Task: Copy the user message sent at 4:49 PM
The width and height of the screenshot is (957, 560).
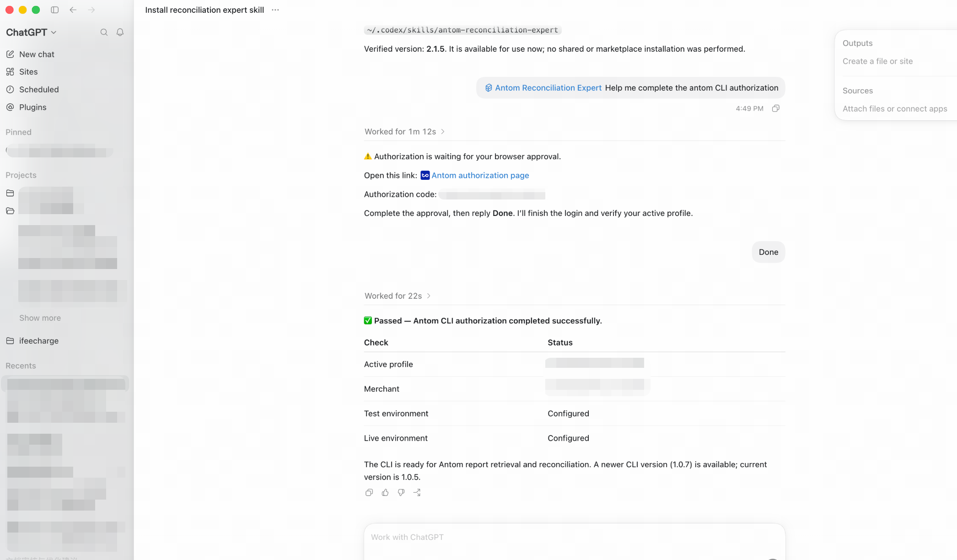Action: [x=776, y=108]
